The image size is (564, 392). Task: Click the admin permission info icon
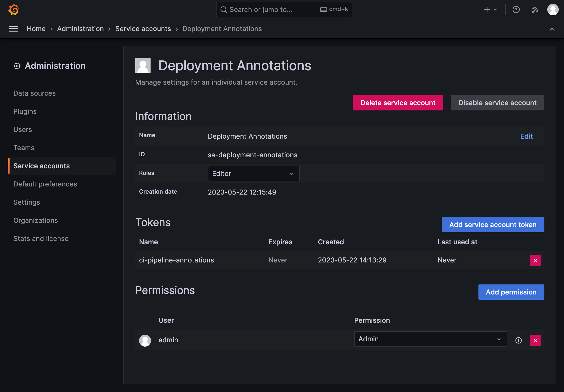(518, 340)
